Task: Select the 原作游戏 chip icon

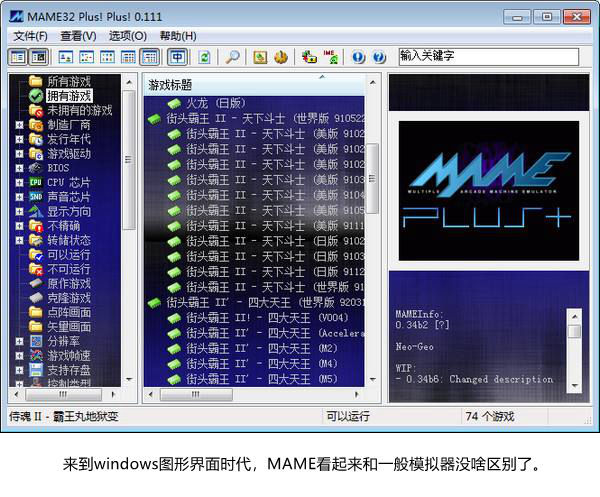Action: coord(36,284)
